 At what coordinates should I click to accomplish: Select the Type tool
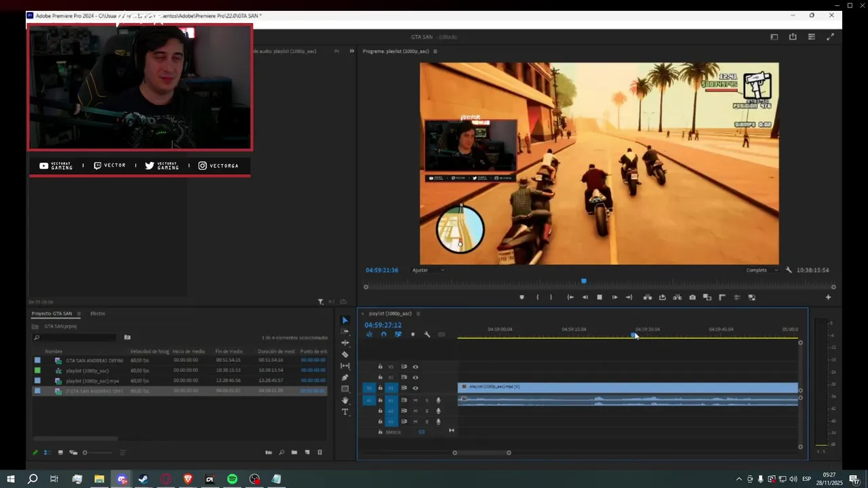coord(345,412)
